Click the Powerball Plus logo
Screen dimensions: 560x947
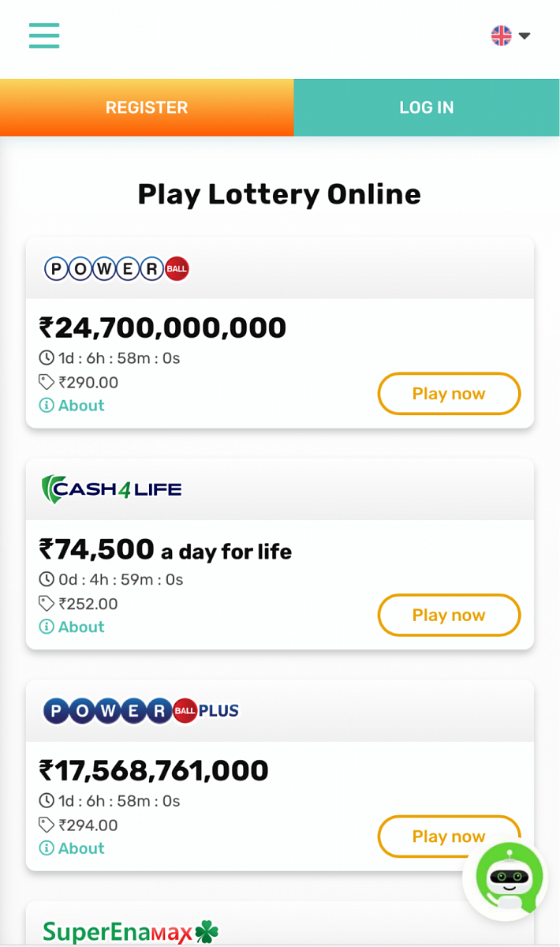click(x=140, y=710)
